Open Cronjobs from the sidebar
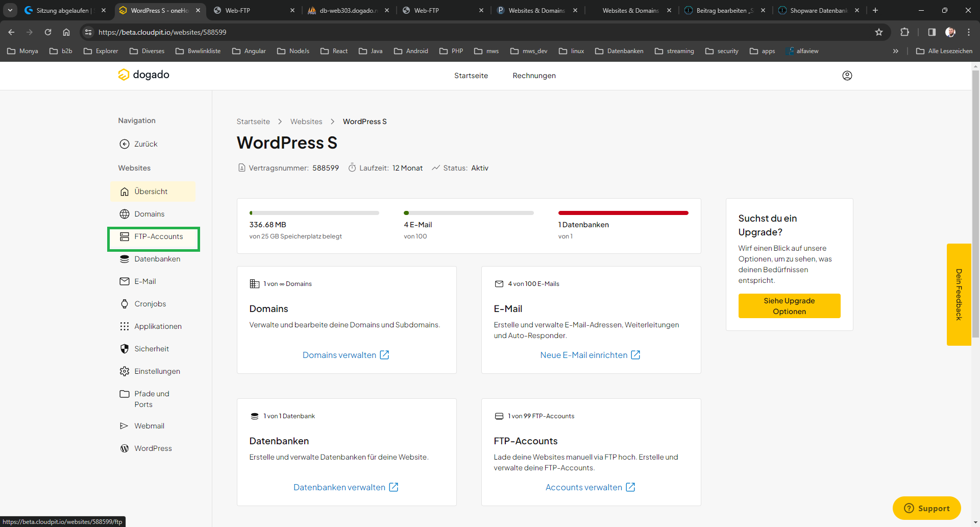 (x=150, y=304)
